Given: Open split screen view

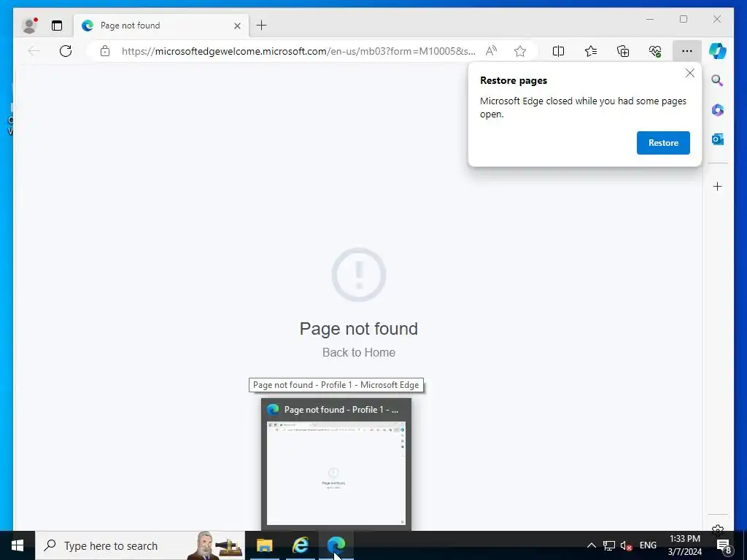Looking at the screenshot, I should [558, 51].
